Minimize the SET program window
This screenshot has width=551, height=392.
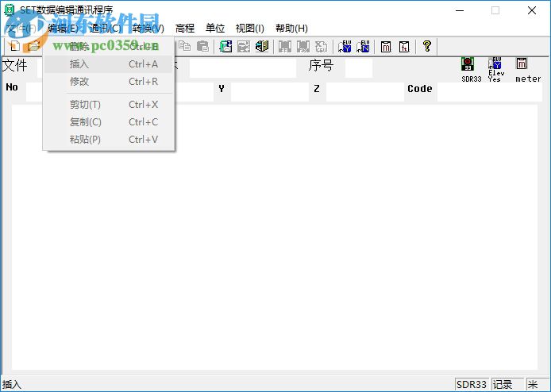pyautogui.click(x=460, y=10)
